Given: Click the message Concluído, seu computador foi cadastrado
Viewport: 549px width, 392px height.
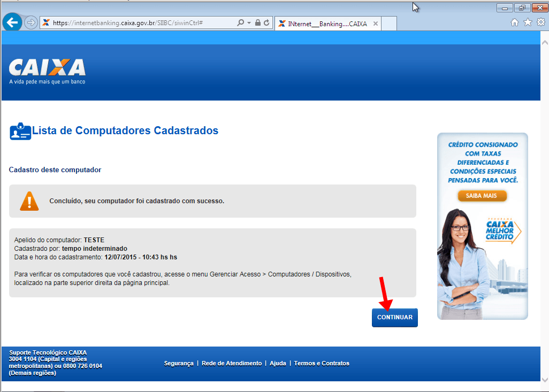Looking at the screenshot, I should pyautogui.click(x=137, y=201).
